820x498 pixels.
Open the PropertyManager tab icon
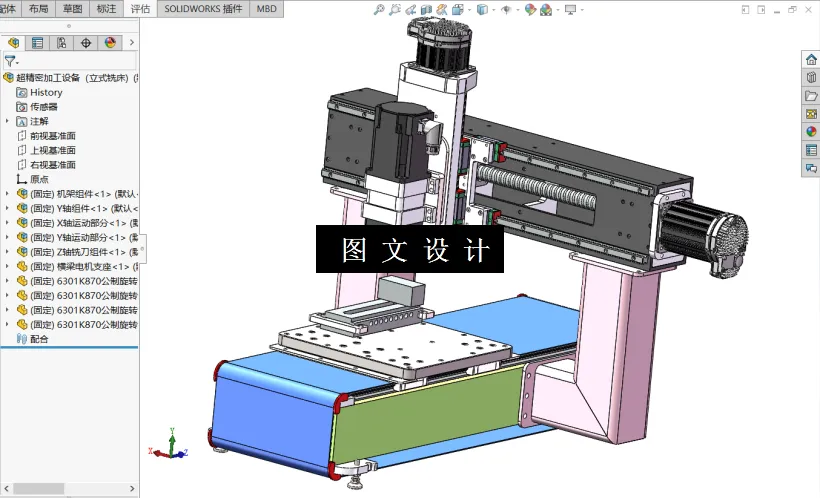pyautogui.click(x=37, y=43)
